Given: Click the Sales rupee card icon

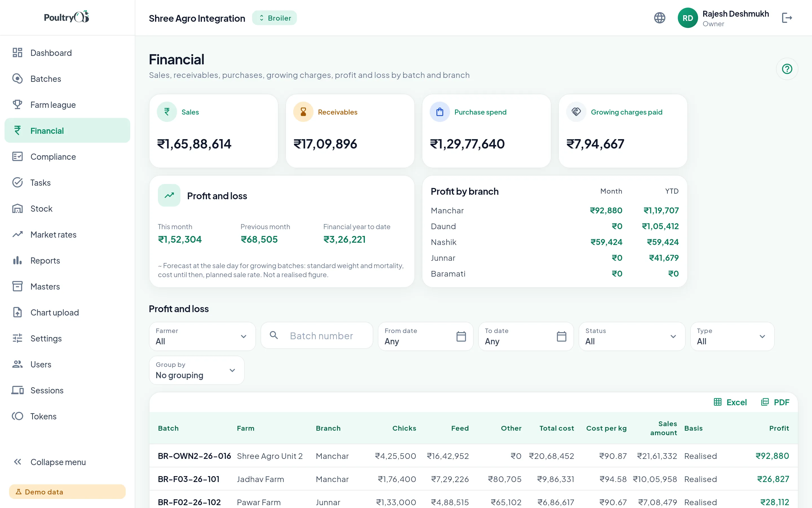Looking at the screenshot, I should pos(167,112).
